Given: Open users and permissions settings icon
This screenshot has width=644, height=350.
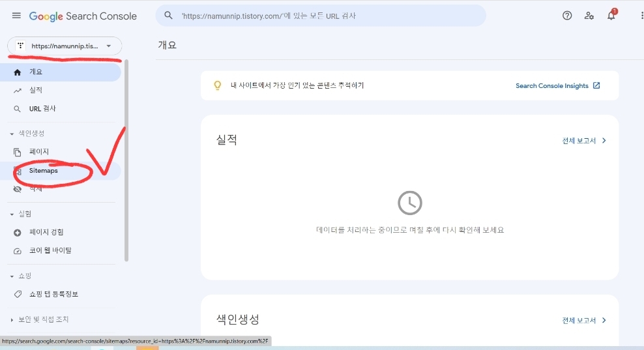Looking at the screenshot, I should (x=589, y=16).
